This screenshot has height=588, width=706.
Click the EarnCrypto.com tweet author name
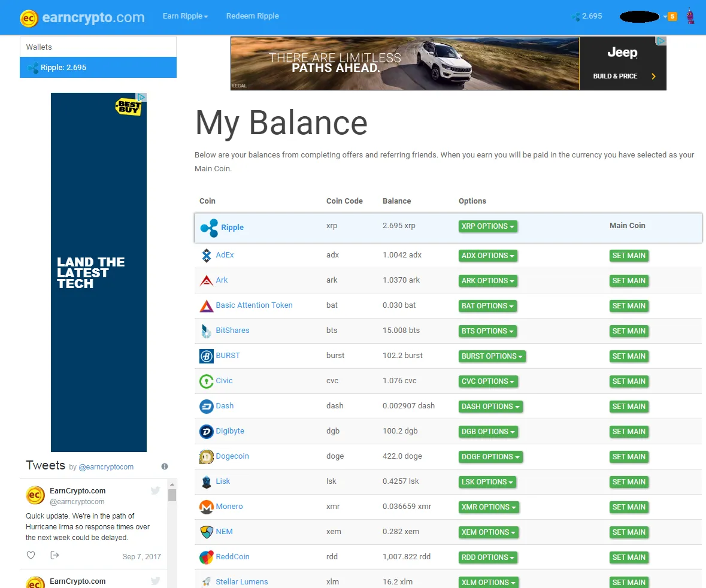pyautogui.click(x=77, y=491)
